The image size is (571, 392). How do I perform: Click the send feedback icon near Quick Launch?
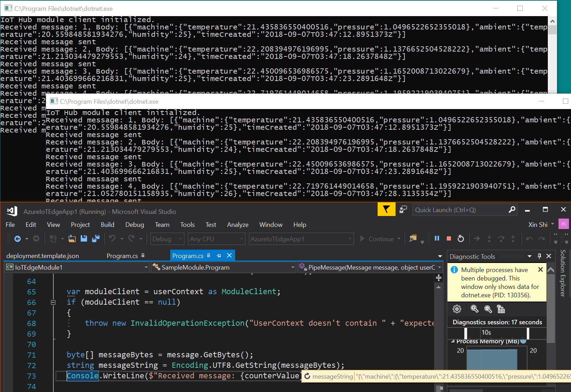pos(403,209)
